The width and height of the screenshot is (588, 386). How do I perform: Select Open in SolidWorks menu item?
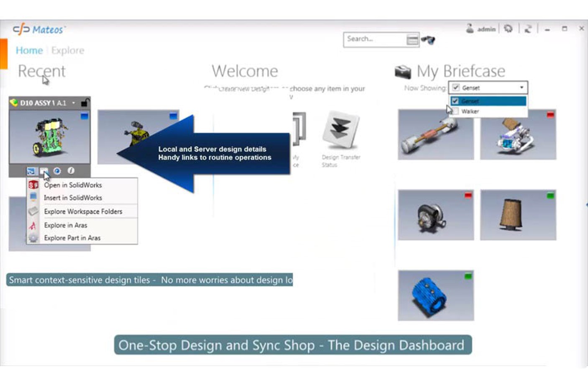tap(73, 185)
